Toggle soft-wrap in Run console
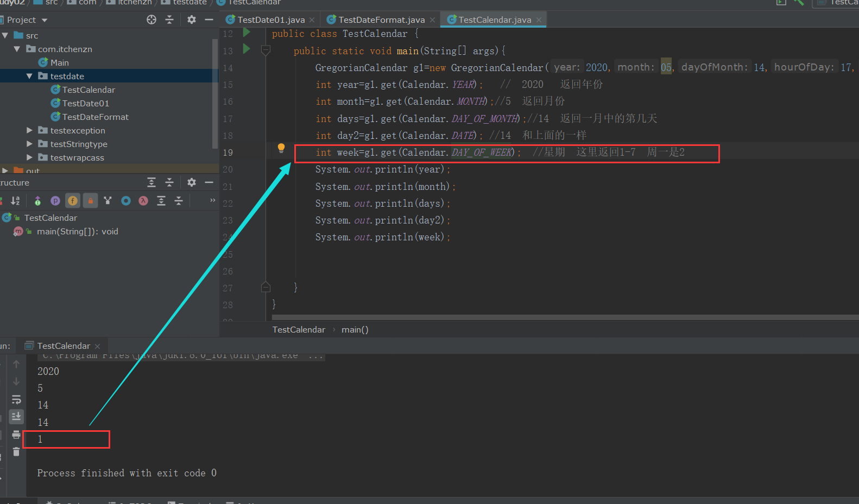Screen dimensions: 859x504 (16, 399)
